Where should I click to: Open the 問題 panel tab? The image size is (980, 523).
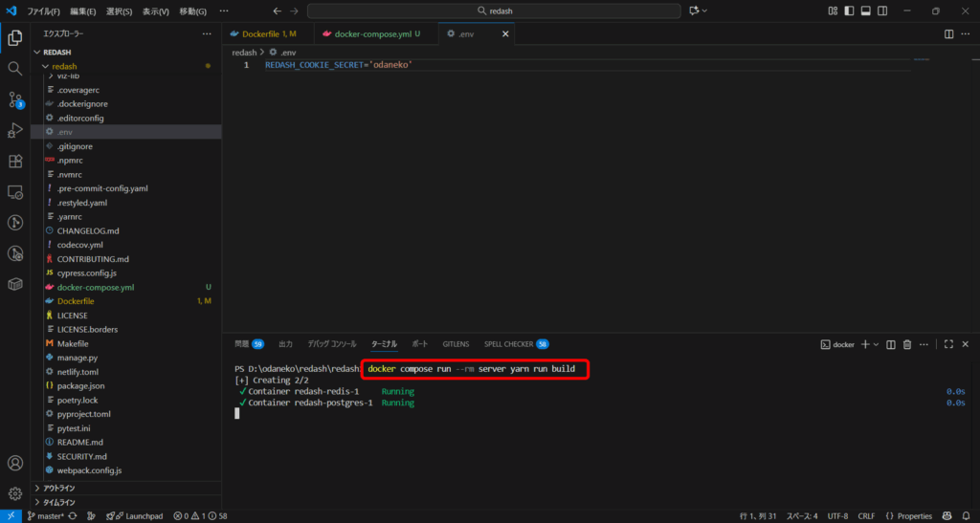241,343
